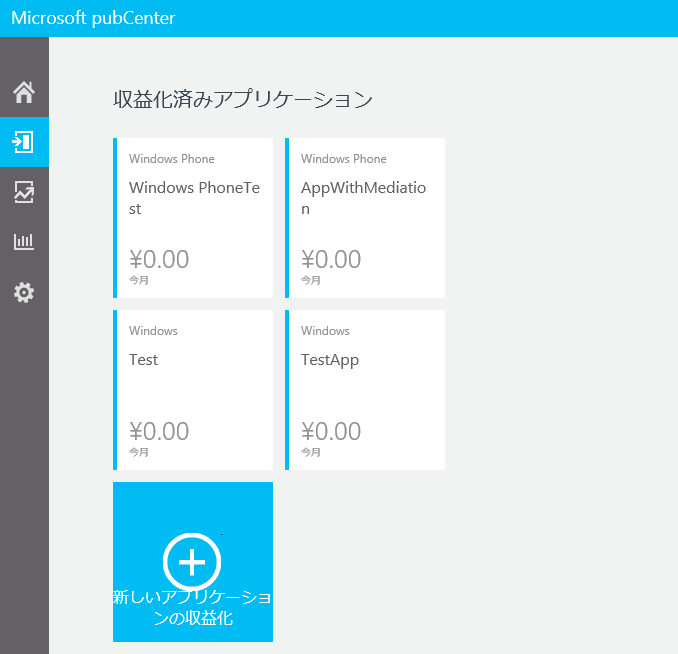Screen dimensions: 678x654
Task: Click 今月 on the TestApp tile
Action: (311, 452)
